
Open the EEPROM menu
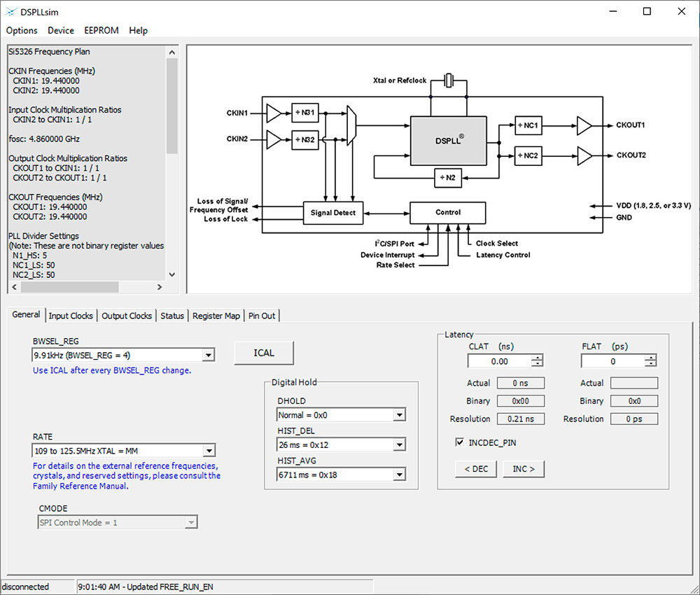click(101, 30)
